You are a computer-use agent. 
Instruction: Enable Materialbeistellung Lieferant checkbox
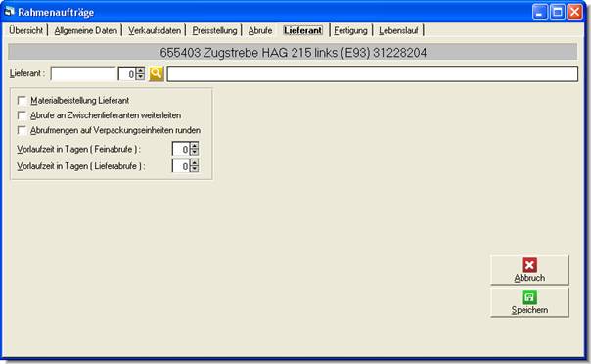(22, 101)
